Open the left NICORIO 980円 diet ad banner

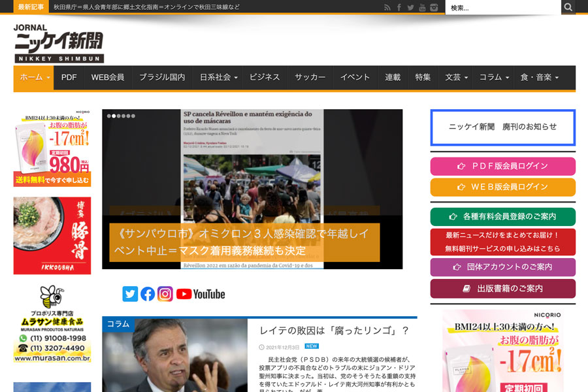click(52, 148)
